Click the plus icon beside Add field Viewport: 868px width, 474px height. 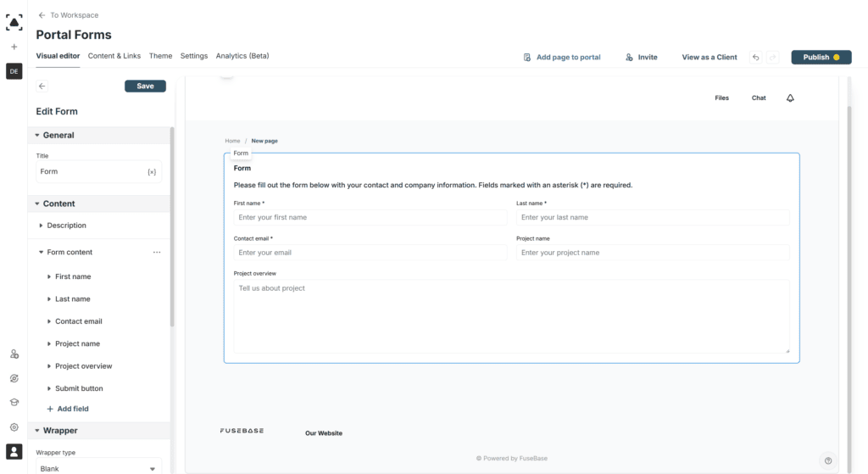coord(50,410)
